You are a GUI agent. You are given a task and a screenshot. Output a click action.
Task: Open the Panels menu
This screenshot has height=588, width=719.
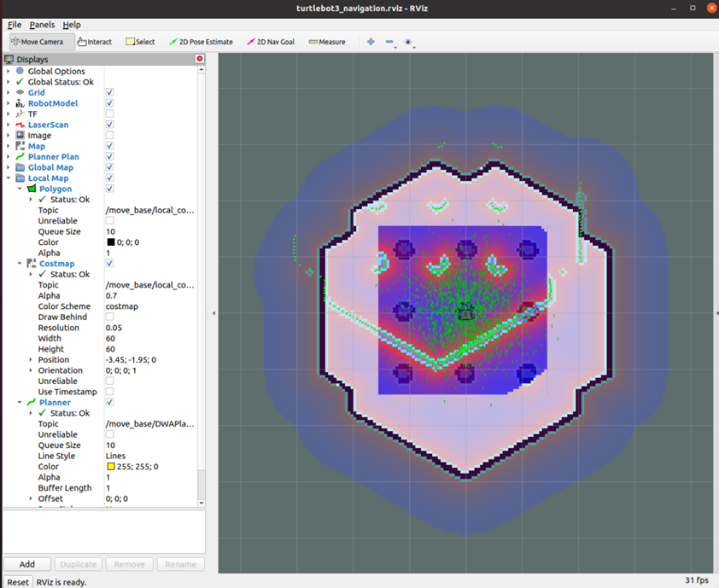41,25
